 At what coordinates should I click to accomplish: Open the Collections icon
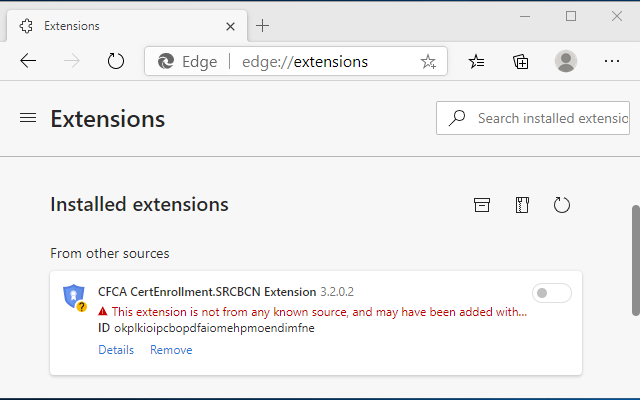point(521,61)
